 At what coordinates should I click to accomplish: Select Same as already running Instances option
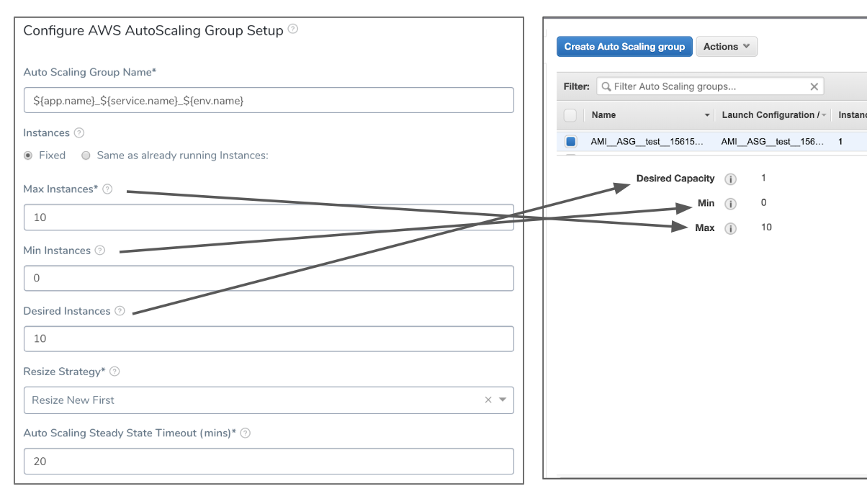click(86, 156)
